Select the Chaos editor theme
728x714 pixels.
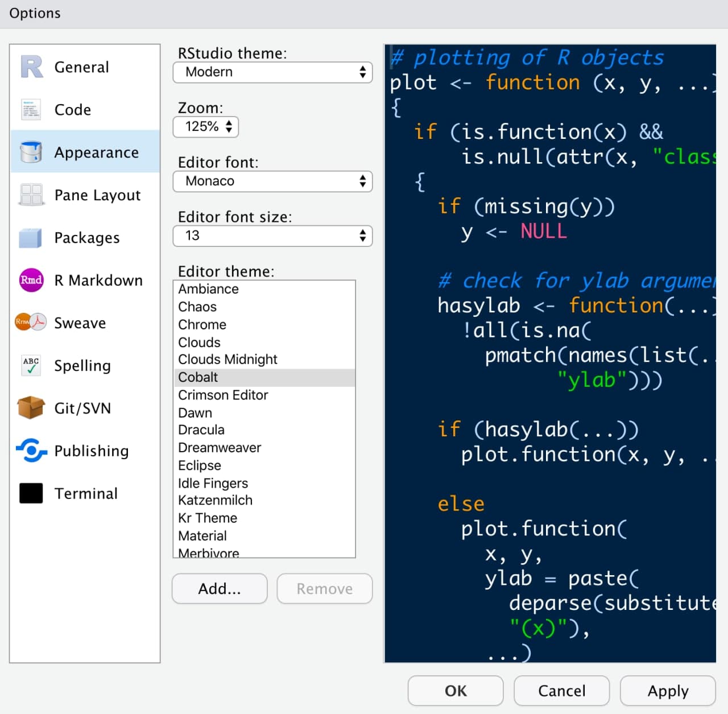click(x=264, y=307)
